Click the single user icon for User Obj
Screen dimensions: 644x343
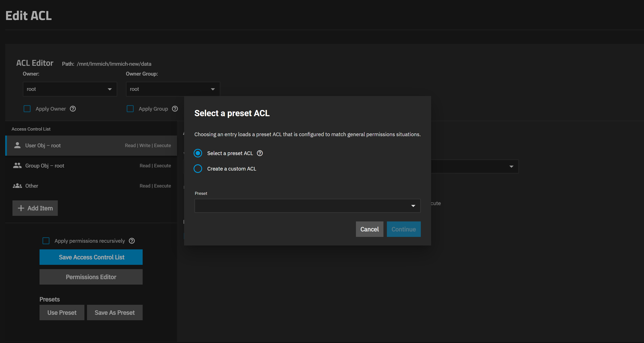tap(17, 145)
